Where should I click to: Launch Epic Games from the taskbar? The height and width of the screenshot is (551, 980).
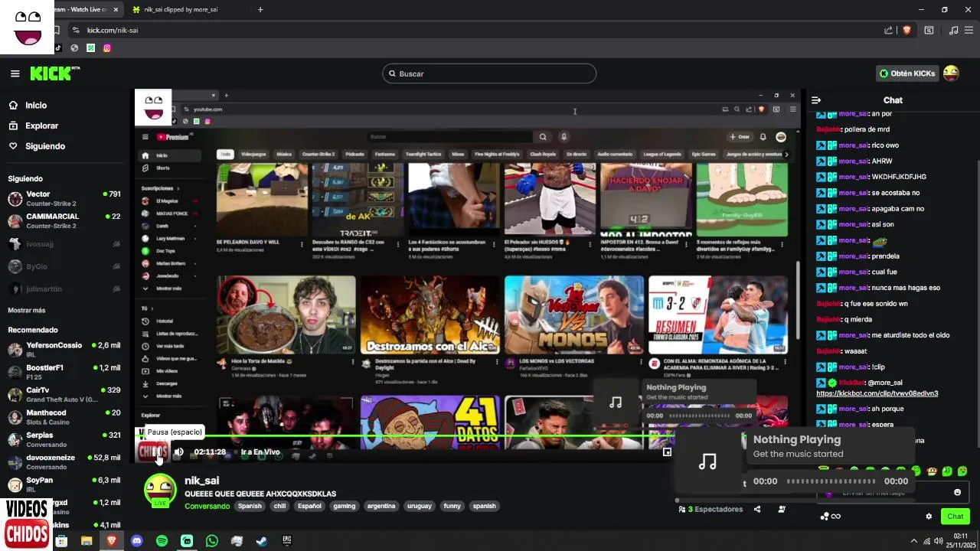tap(287, 541)
